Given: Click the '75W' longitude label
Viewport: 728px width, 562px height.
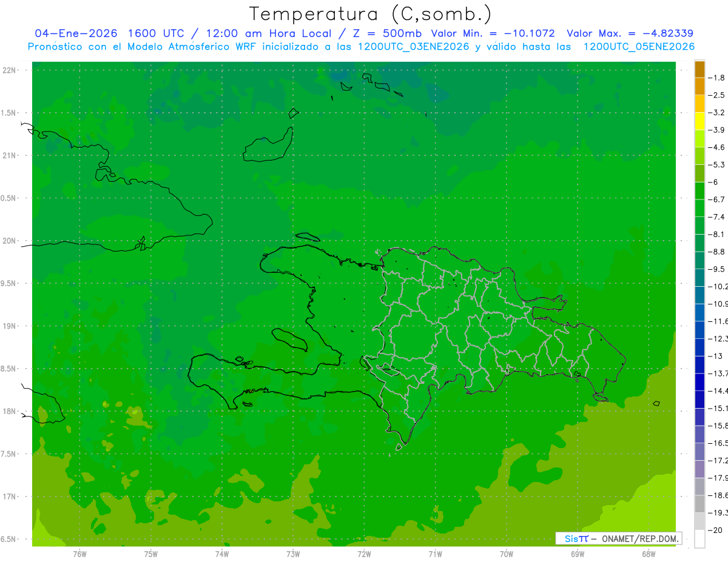Looking at the screenshot, I should [x=150, y=554].
